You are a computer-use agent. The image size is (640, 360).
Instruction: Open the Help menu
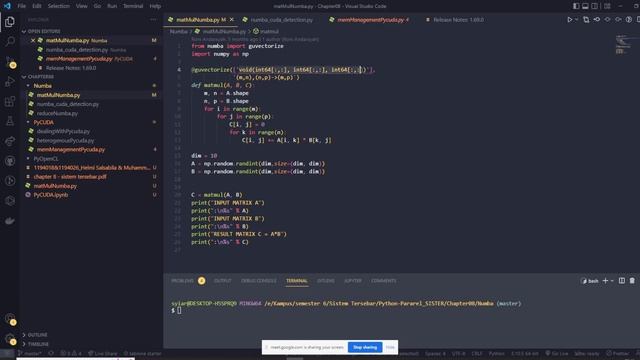click(155, 6)
